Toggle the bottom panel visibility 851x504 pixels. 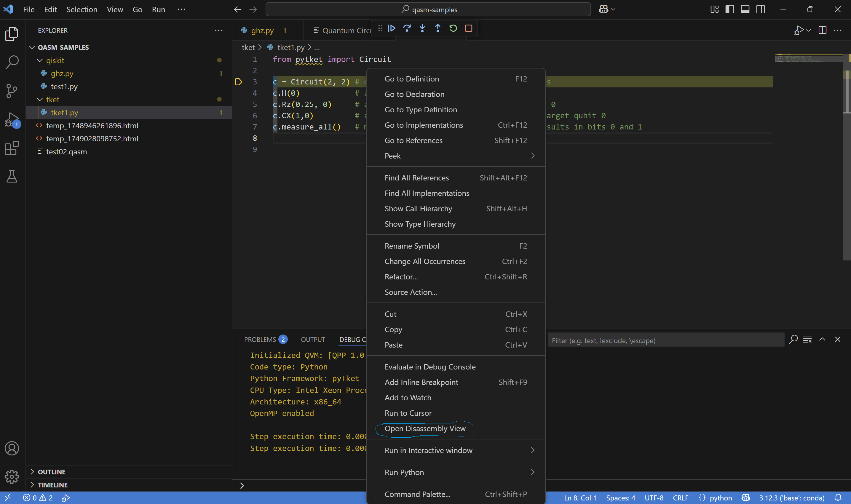click(x=745, y=9)
